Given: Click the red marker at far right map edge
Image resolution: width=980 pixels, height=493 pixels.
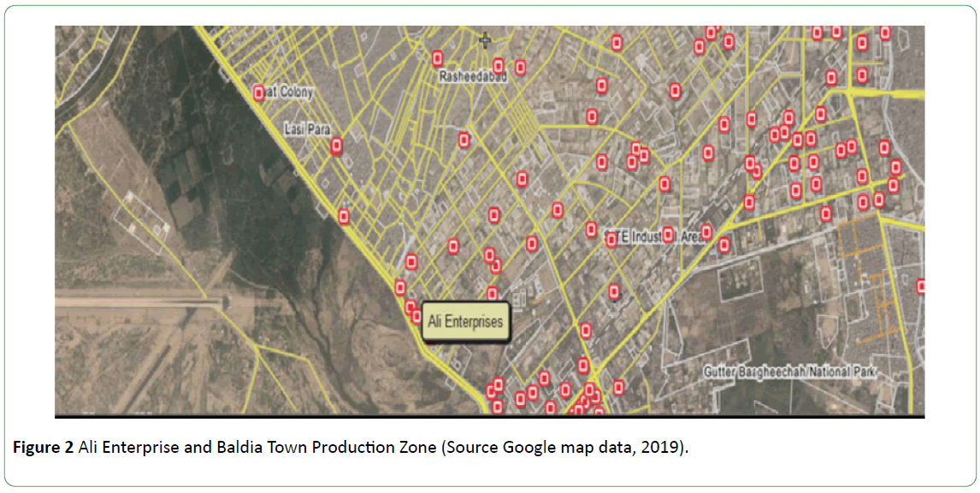Looking at the screenshot, I should [920, 287].
